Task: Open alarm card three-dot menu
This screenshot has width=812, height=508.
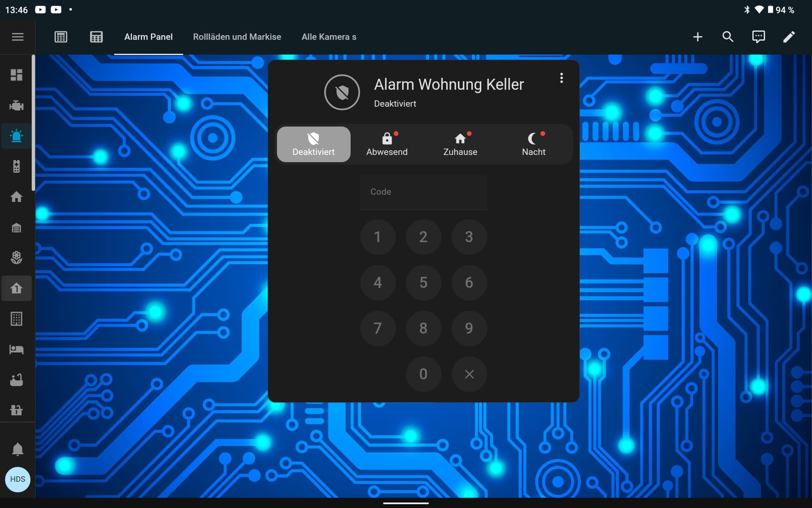Action: click(561, 78)
